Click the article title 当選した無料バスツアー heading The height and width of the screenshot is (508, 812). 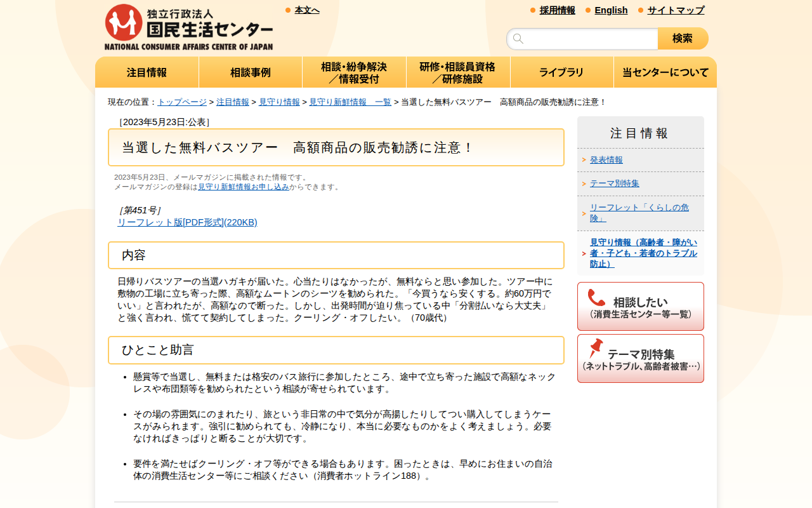(x=336, y=147)
